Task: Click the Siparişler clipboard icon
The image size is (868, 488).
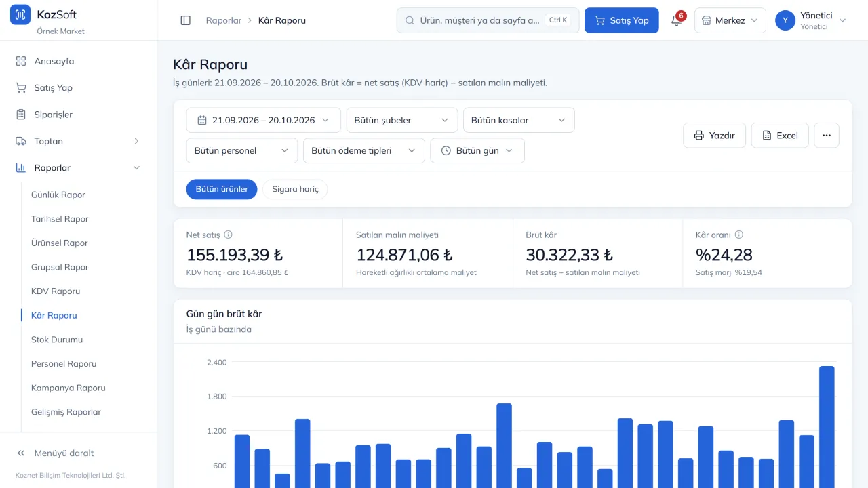Action: click(21, 115)
